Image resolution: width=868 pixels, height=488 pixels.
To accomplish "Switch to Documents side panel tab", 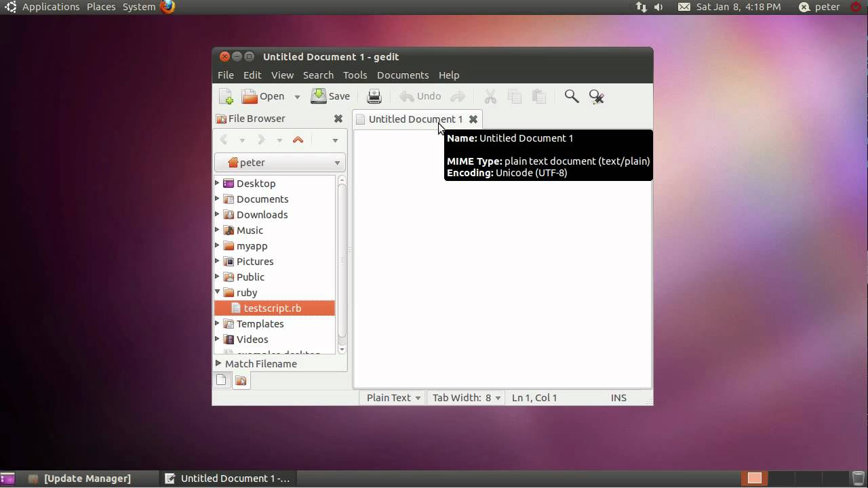I will click(x=221, y=380).
